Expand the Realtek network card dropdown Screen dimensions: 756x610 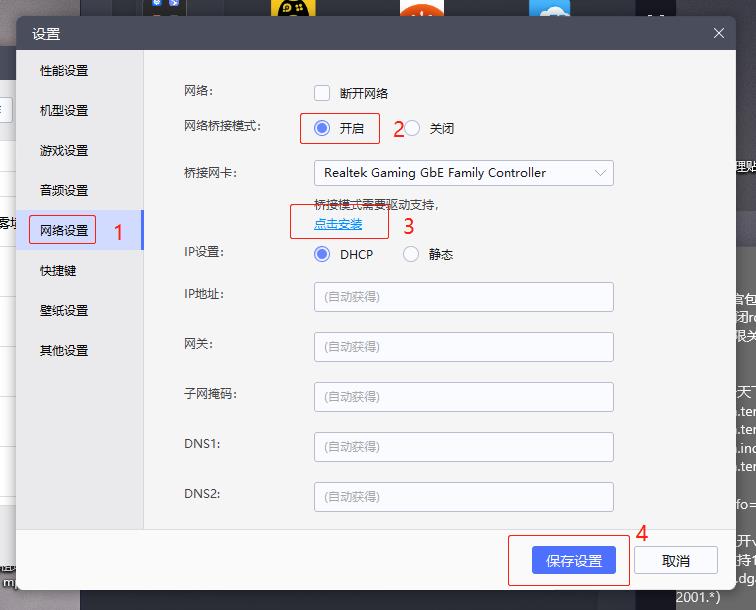[x=463, y=173]
